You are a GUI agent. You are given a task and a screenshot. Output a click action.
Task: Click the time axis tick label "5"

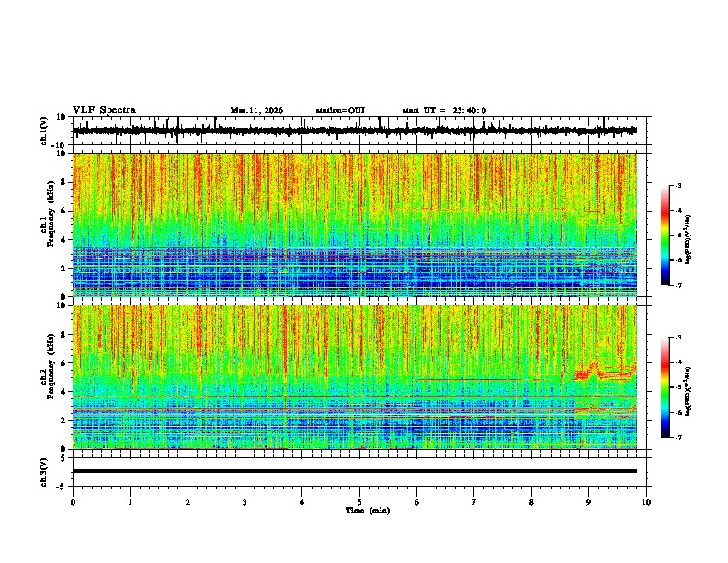(359, 502)
